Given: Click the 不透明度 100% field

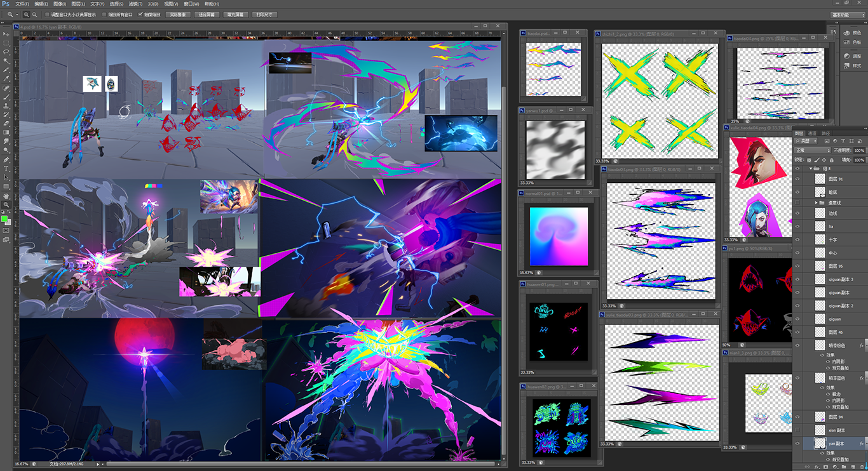Looking at the screenshot, I should point(859,150).
